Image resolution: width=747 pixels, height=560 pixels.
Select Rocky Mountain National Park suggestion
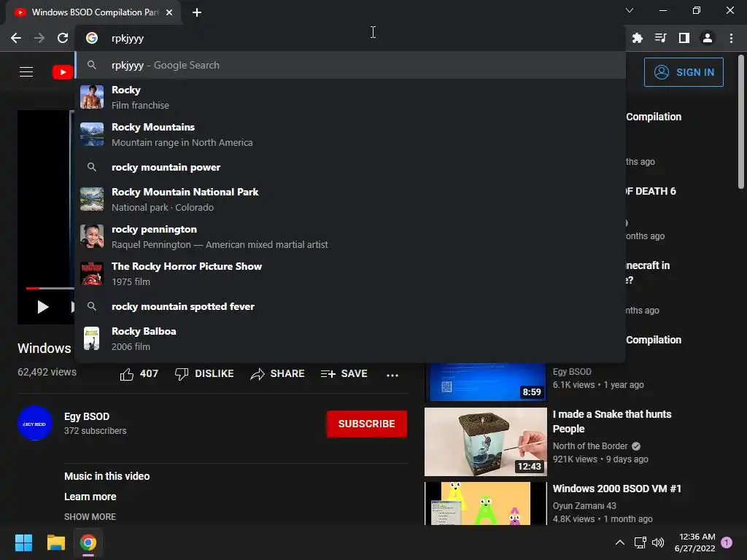[350, 199]
